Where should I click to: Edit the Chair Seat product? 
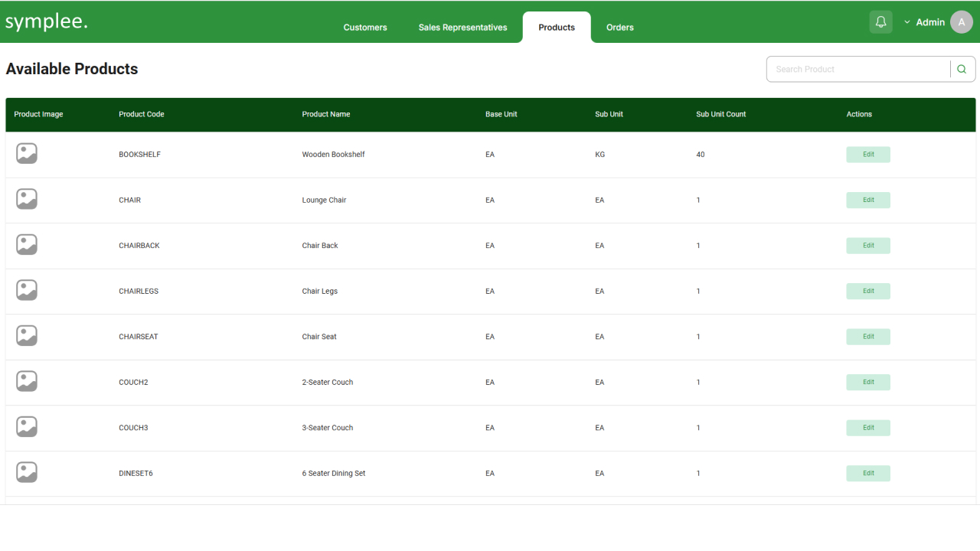(867, 337)
